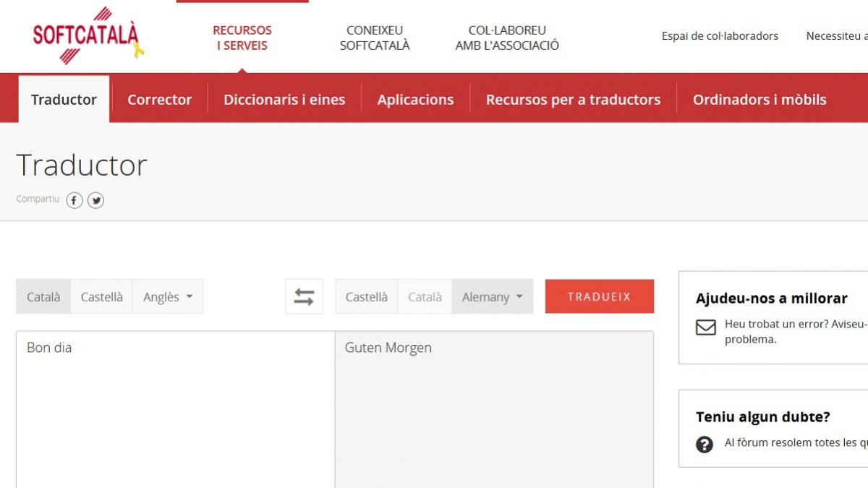Open the Coneixeu Softcatalà menu
This screenshot has height=488, width=868.
tap(374, 37)
